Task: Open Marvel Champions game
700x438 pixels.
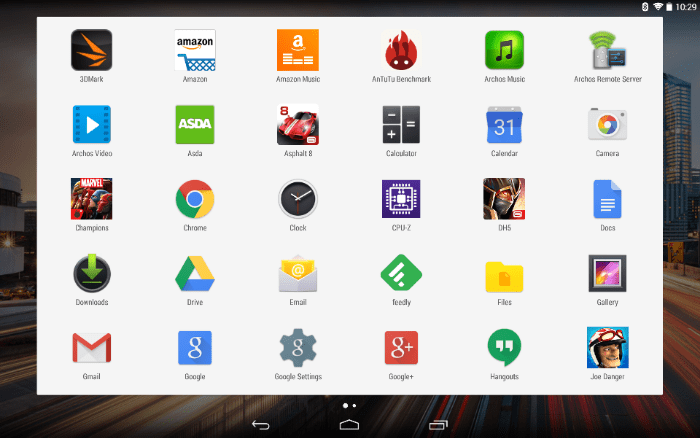Action: pos(92,199)
